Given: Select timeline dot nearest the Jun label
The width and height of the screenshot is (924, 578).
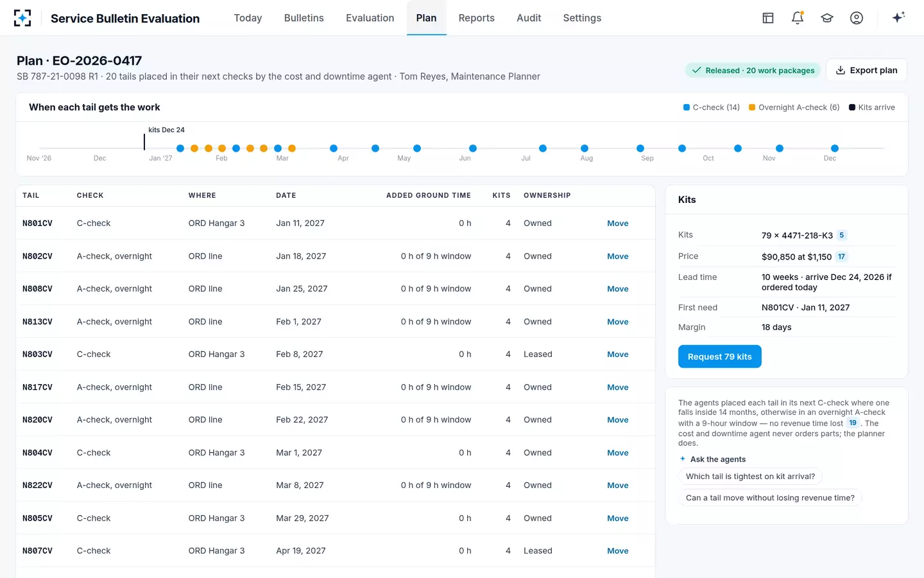Looking at the screenshot, I should [473, 148].
